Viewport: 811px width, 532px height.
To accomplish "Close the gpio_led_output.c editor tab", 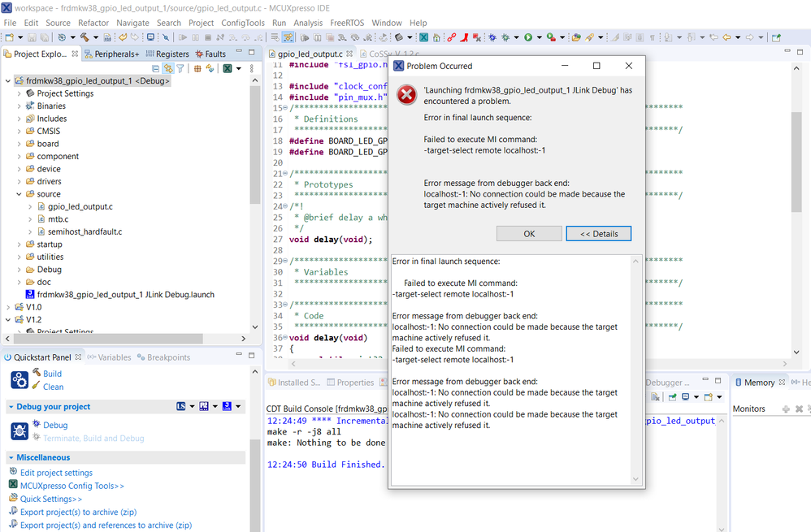I will click(x=349, y=54).
